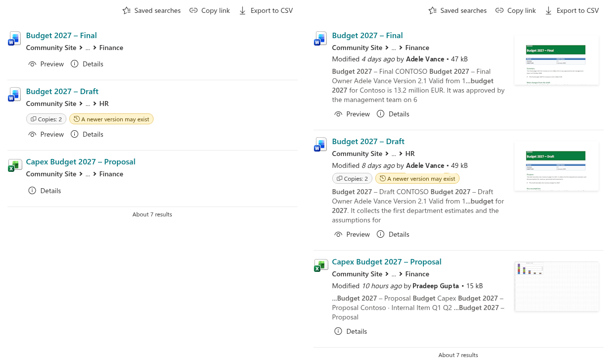Open Budget 2027 – Draft title in thumbnail pane
This screenshot has width=614, height=364.
pyautogui.click(x=368, y=142)
